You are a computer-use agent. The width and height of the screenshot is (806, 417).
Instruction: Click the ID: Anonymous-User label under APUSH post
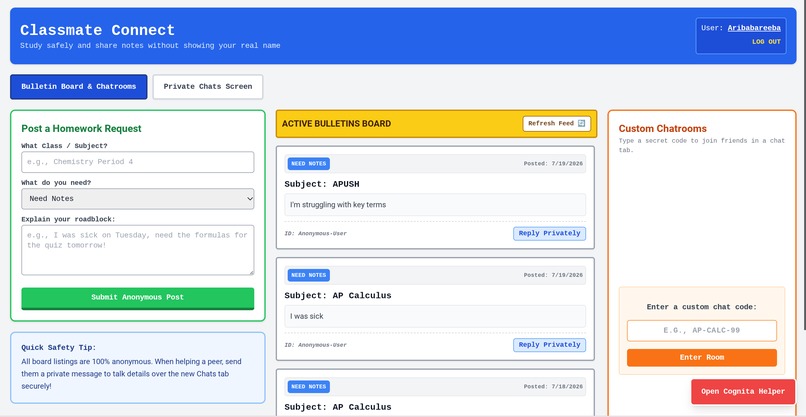(x=315, y=233)
